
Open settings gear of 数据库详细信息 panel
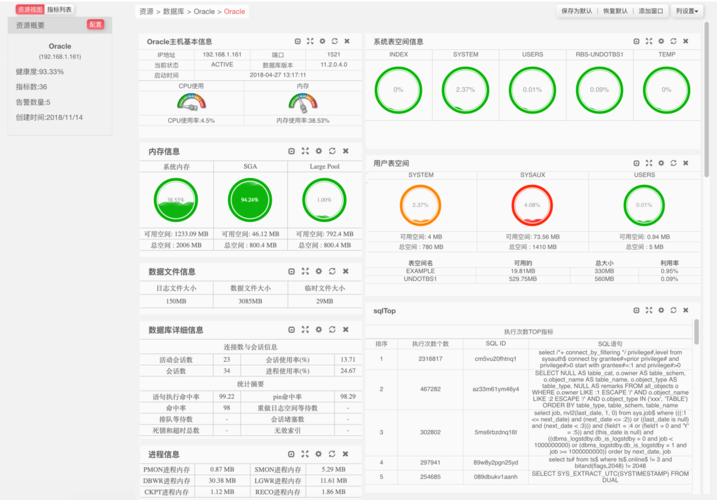[319, 329]
